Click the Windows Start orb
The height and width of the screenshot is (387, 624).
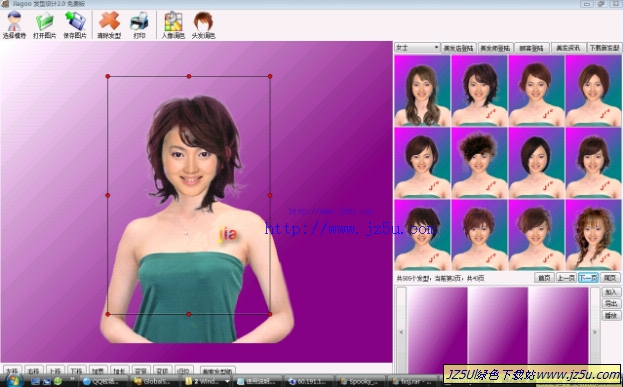(x=14, y=380)
